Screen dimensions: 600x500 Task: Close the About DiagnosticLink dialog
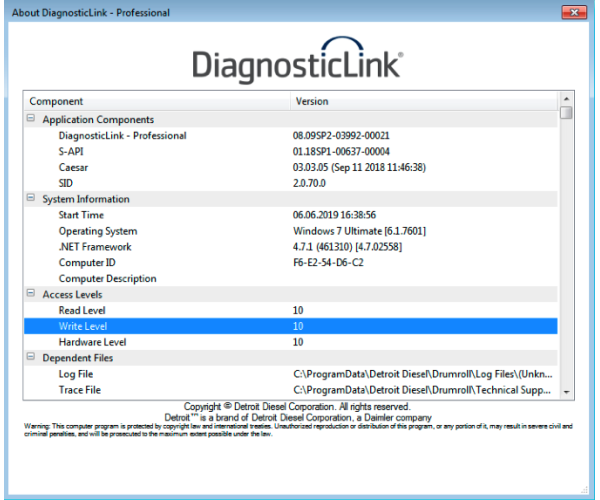click(574, 12)
